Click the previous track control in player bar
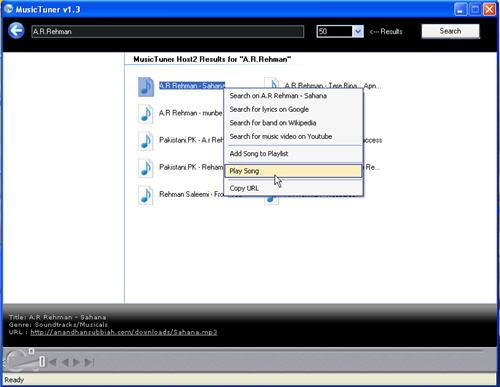 pos(52,362)
